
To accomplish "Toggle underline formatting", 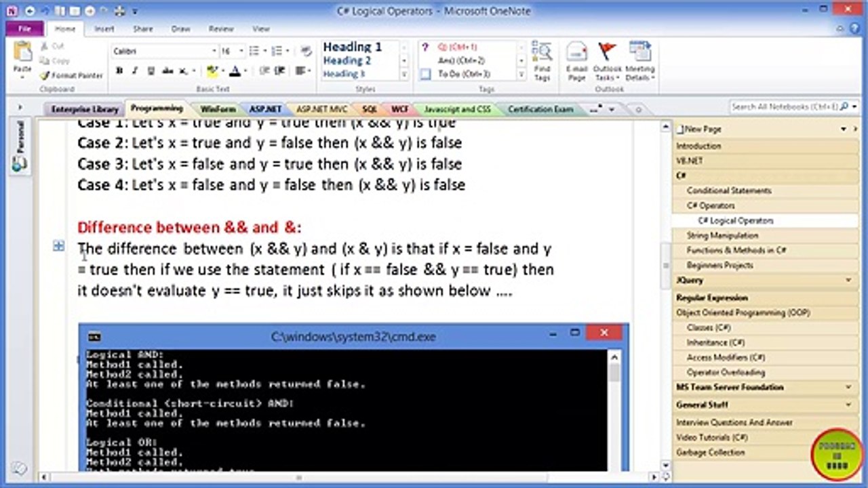I will (151, 70).
